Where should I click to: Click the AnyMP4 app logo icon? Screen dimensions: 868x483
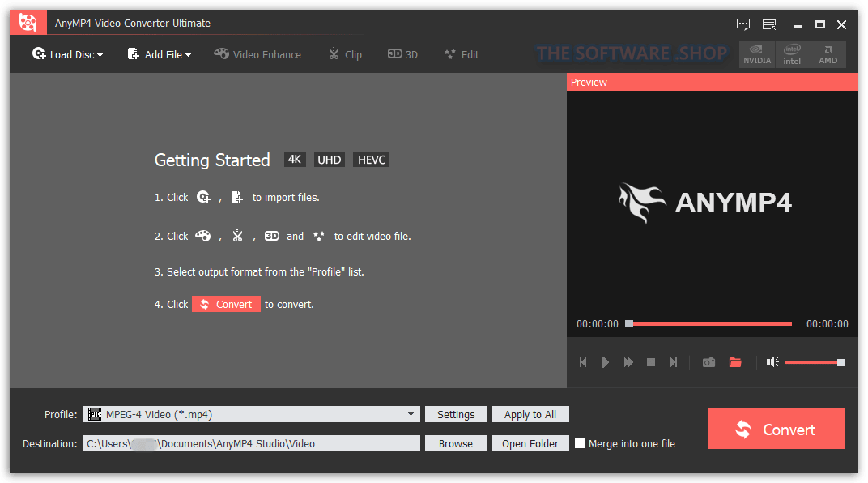[x=28, y=23]
